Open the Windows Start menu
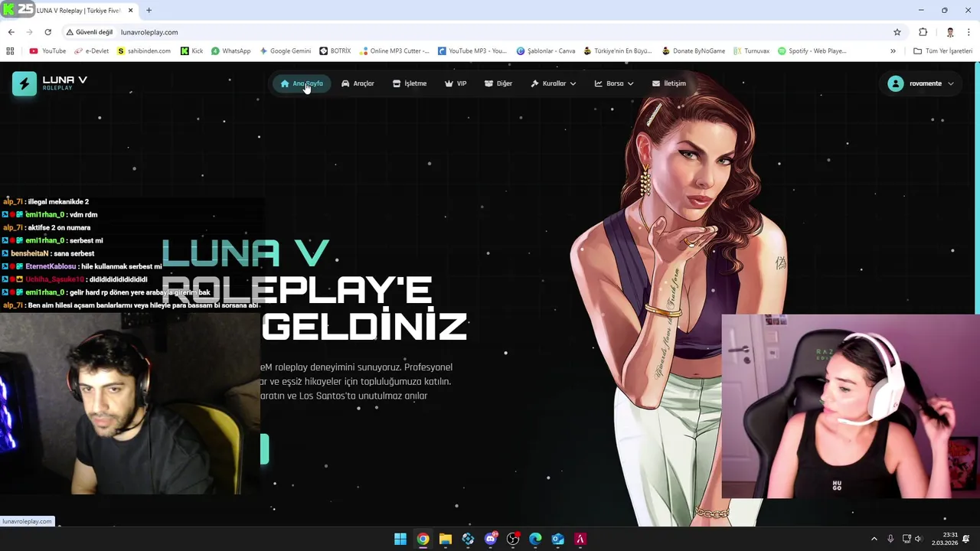Image resolution: width=980 pixels, height=551 pixels. [400, 540]
